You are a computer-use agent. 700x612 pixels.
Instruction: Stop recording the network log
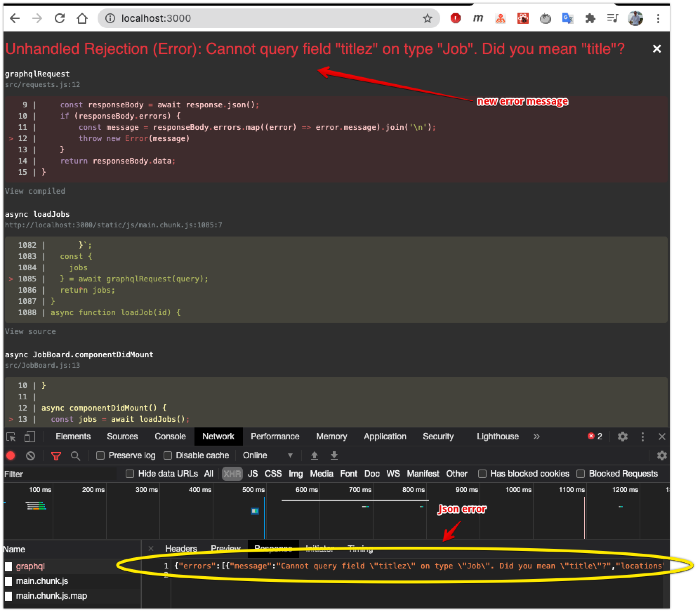point(11,455)
